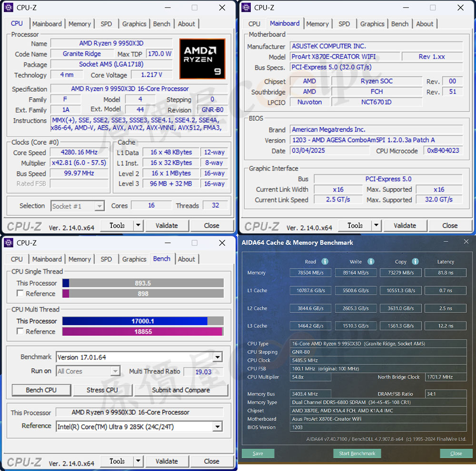Click the Memory Latency 81.8 ns field
476x471 pixels.
point(446,273)
